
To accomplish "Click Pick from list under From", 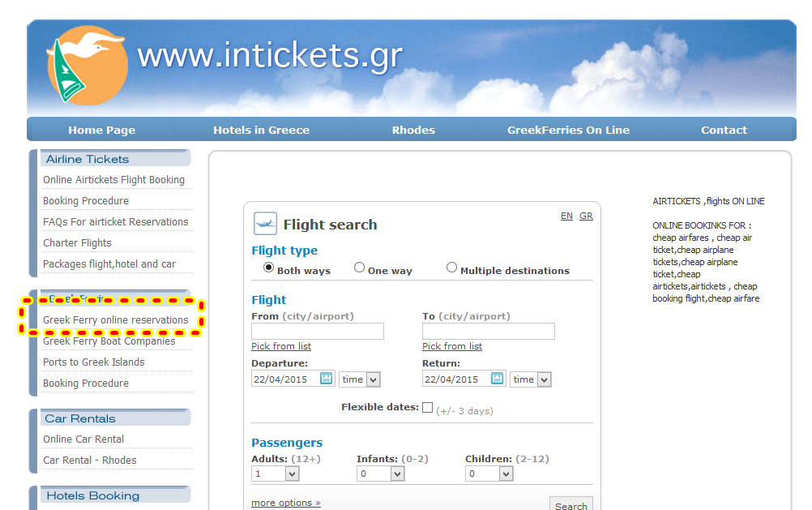I will click(281, 346).
